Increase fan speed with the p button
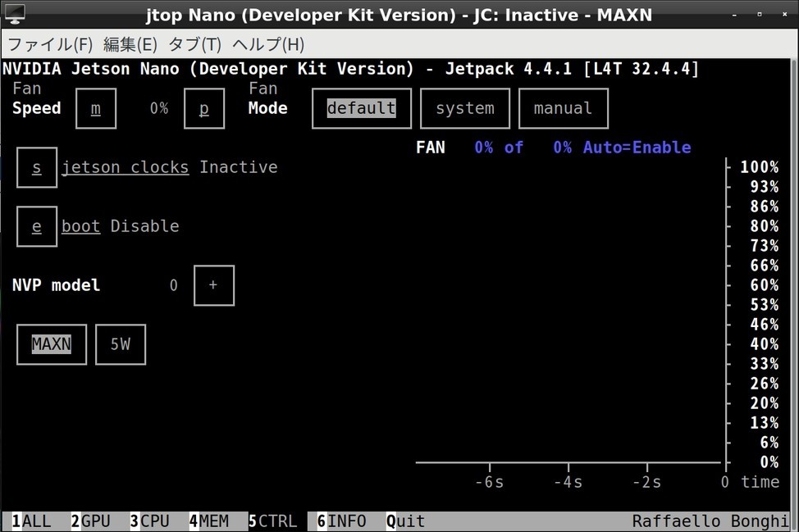 click(x=203, y=108)
